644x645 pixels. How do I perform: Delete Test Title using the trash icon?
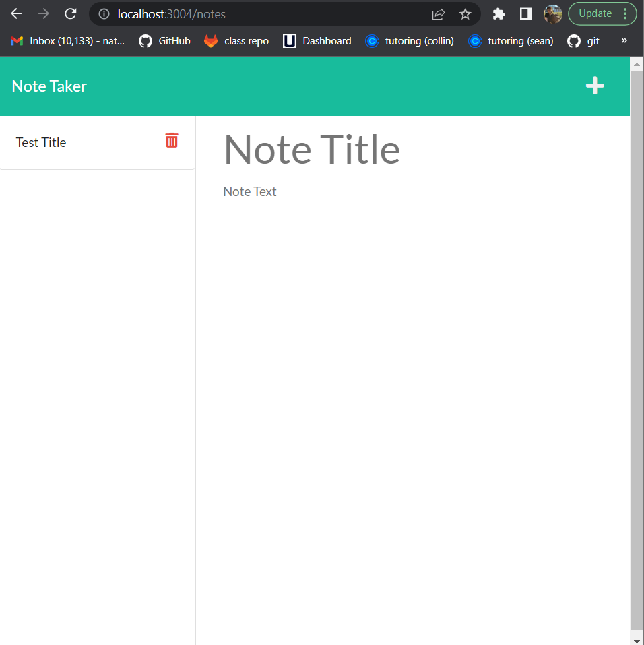pos(172,141)
